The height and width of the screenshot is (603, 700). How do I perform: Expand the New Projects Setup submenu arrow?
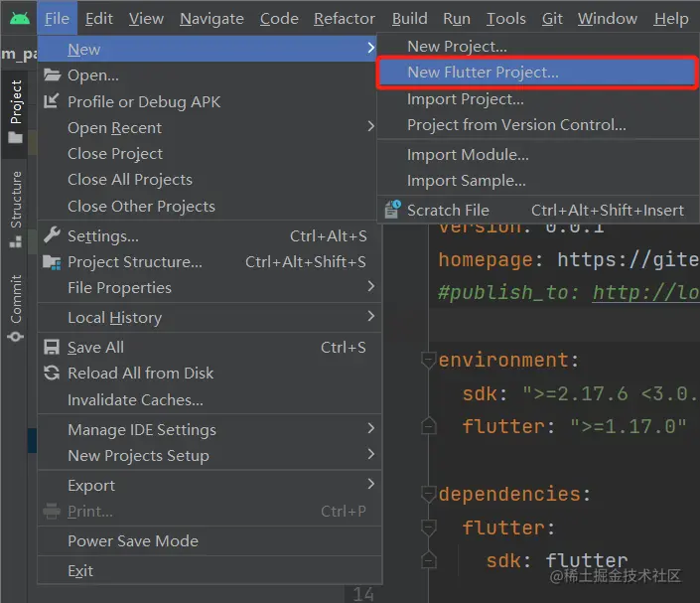pyautogui.click(x=370, y=454)
